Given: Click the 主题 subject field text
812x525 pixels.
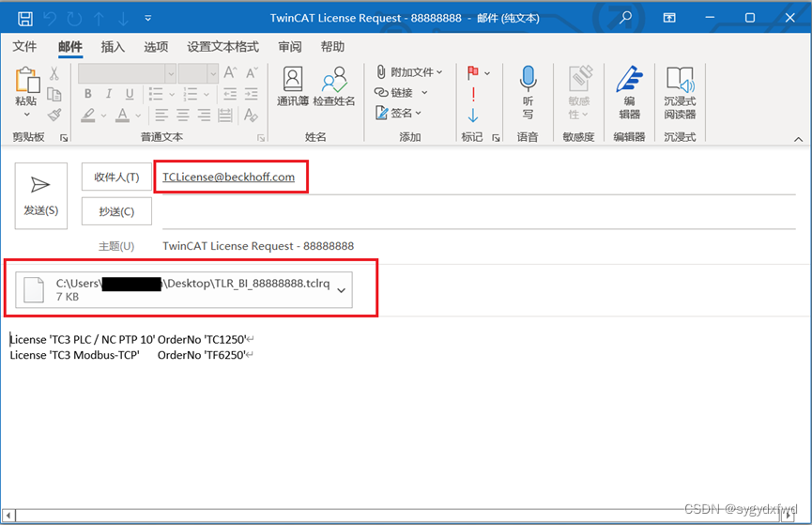Looking at the screenshot, I should click(258, 246).
